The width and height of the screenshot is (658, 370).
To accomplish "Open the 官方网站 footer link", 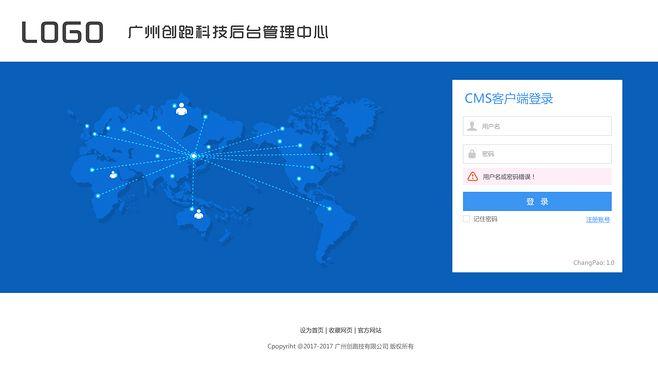I will [369, 331].
